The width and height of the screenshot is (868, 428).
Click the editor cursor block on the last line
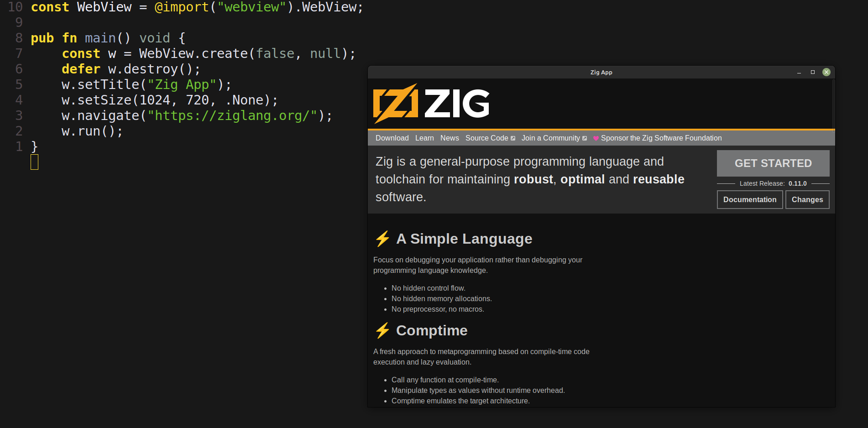(35, 162)
